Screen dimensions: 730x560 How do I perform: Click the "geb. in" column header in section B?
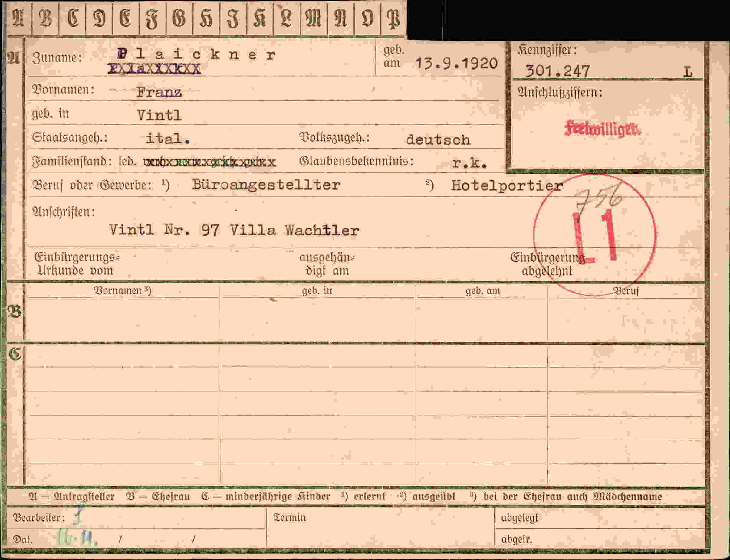pyautogui.click(x=317, y=291)
